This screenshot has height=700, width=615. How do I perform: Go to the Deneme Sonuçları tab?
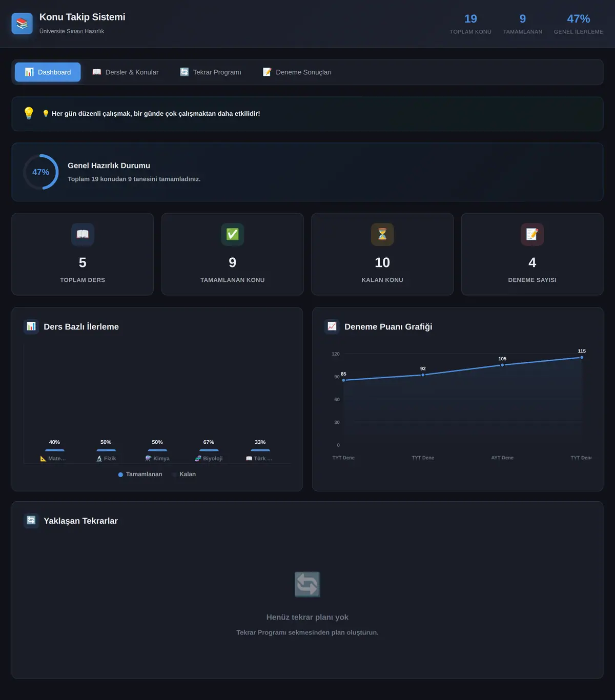coord(297,72)
